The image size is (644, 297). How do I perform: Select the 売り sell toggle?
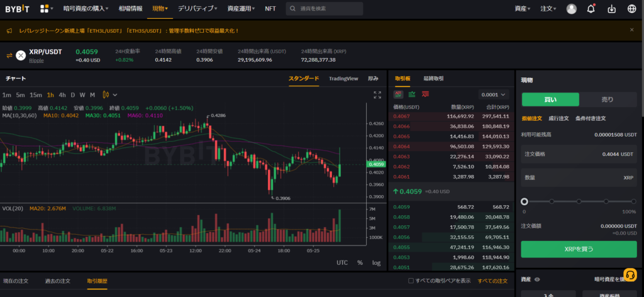click(608, 99)
